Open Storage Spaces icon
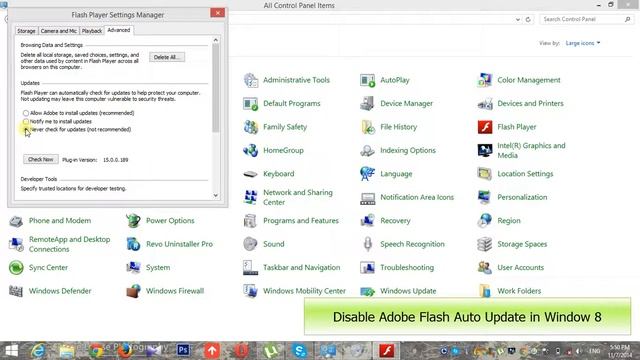Screen dimensions: 640x360 click(x=484, y=244)
